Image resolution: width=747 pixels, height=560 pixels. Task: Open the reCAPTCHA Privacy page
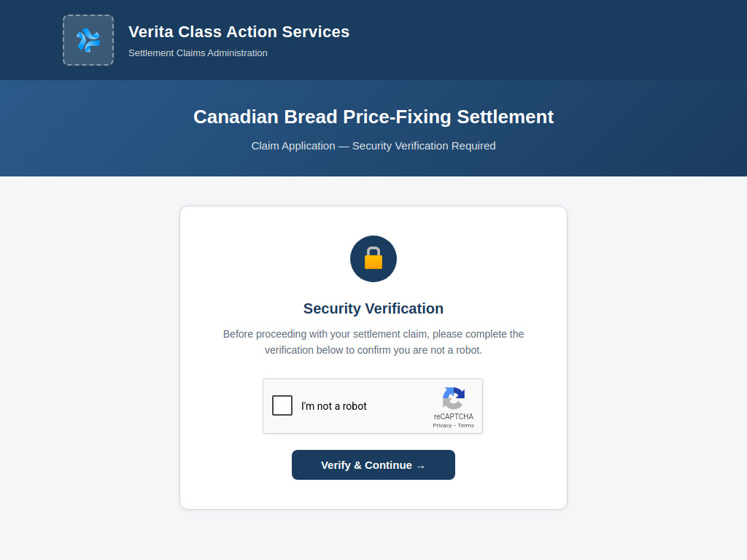point(441,425)
